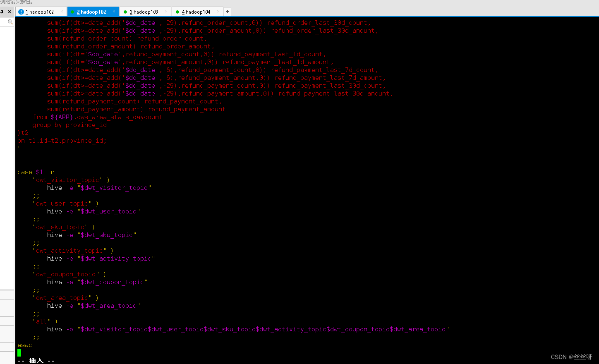Image resolution: width=599 pixels, height=364 pixels.
Task: Click the hive -e "$dwt_coupon_topic" command
Action: pos(97,282)
